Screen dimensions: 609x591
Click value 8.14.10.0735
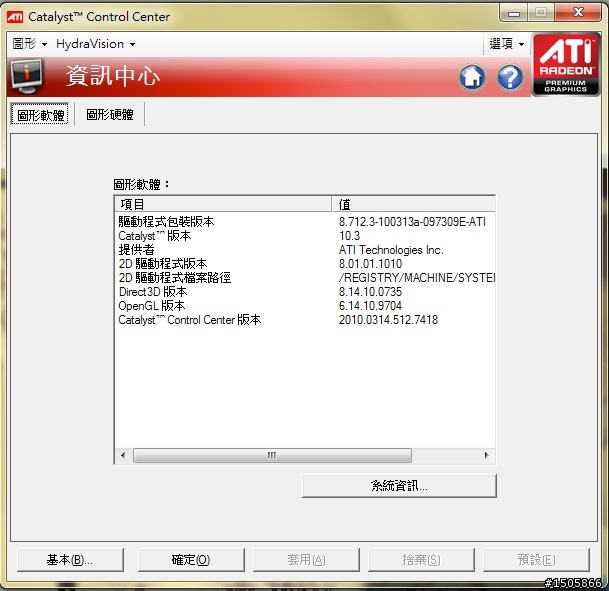tap(370, 292)
